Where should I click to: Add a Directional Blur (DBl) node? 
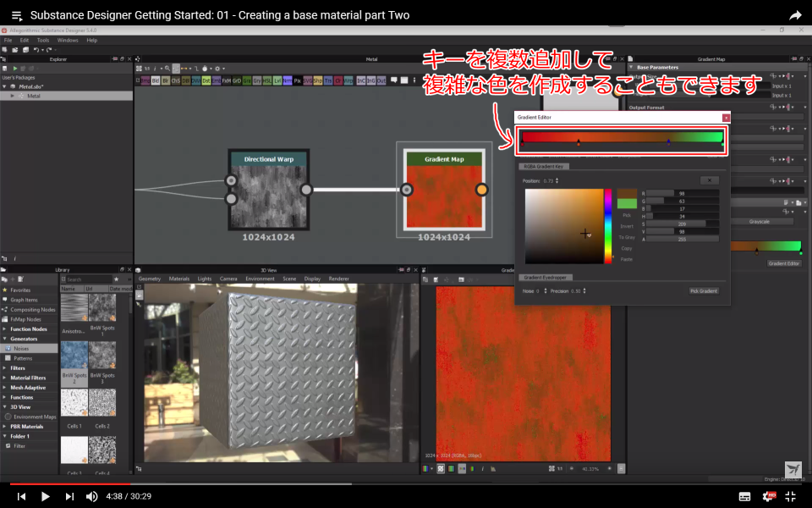coord(186,81)
